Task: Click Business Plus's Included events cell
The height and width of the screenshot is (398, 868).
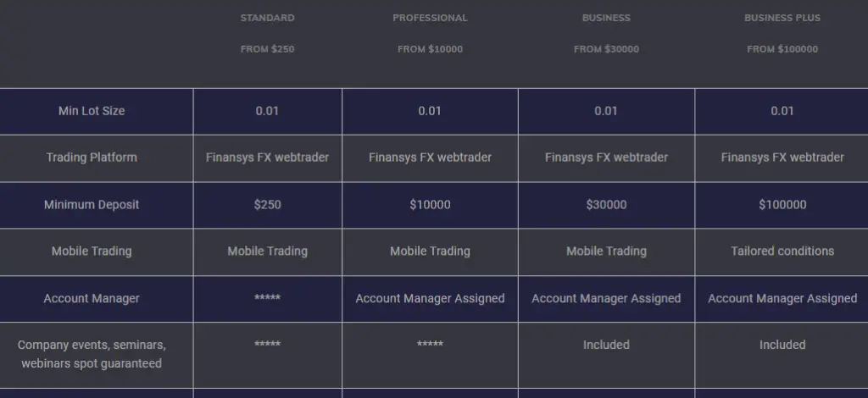Action: coord(782,345)
